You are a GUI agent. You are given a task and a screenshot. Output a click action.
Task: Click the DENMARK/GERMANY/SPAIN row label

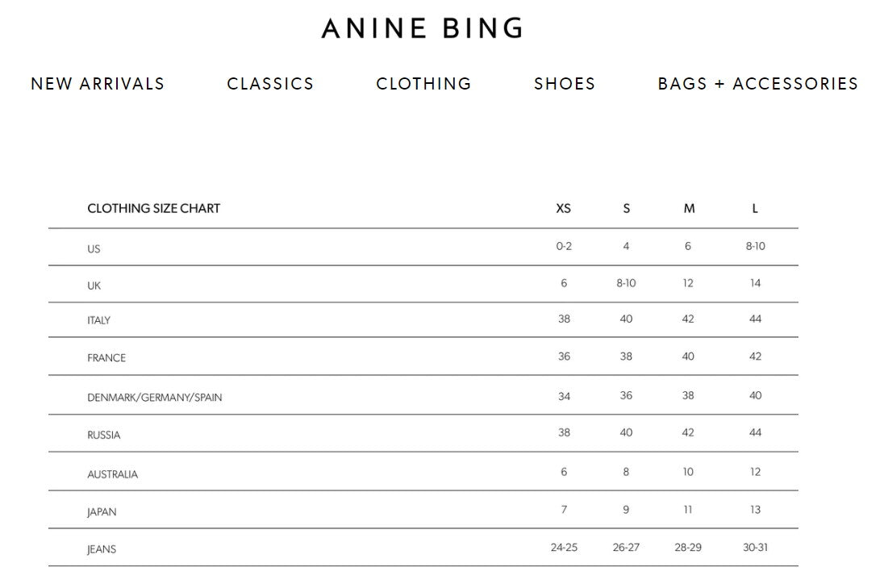point(154,398)
